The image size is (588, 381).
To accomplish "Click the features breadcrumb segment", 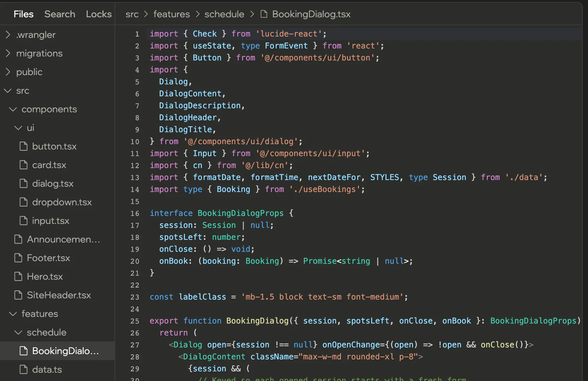I will (172, 14).
